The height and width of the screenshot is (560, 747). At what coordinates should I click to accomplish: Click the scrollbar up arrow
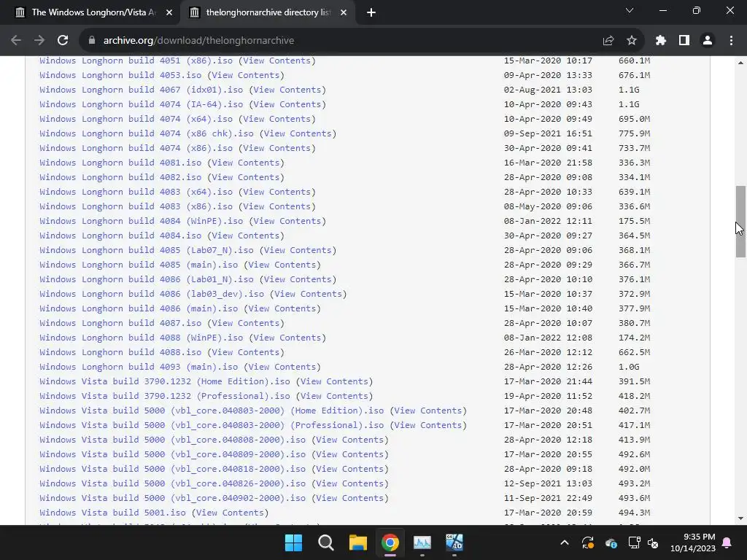(740, 63)
